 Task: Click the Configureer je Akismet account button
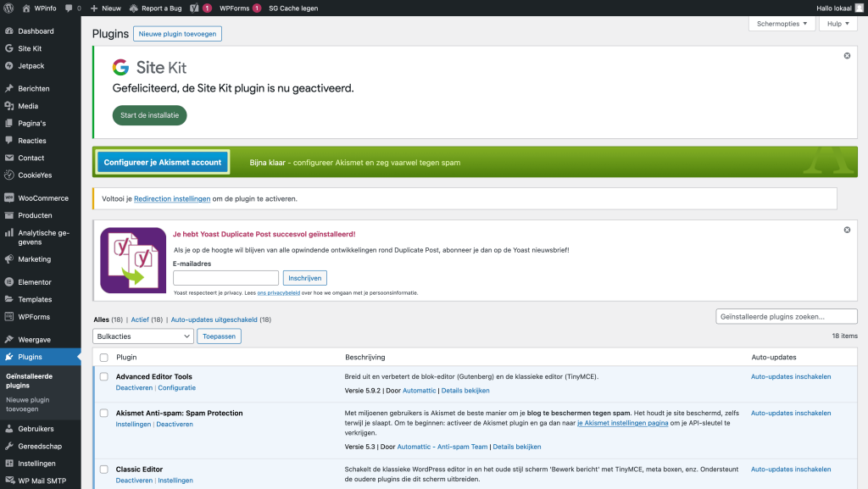tap(163, 162)
